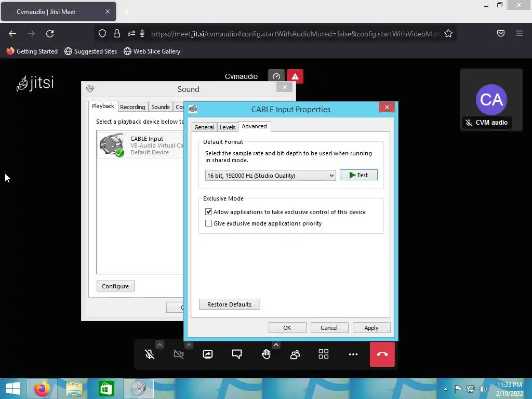
Task: Unmute microphone in Jitsi toolbar
Action: click(150, 354)
